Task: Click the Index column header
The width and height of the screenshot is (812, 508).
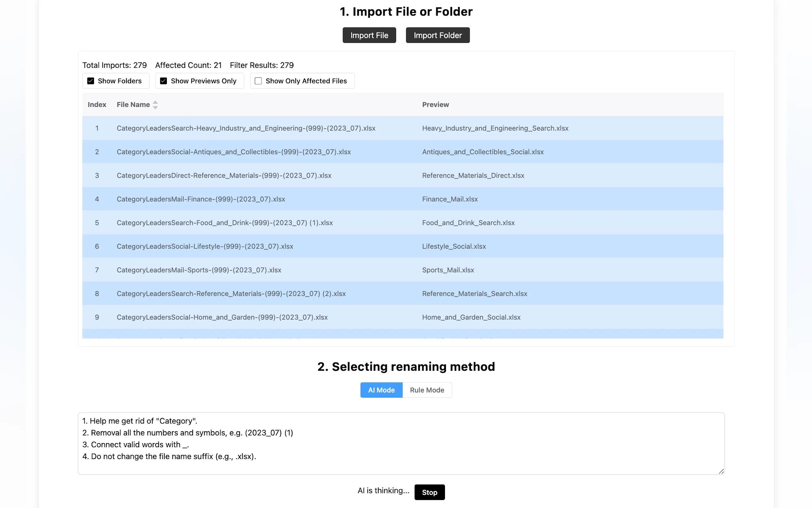Action: 97,105
